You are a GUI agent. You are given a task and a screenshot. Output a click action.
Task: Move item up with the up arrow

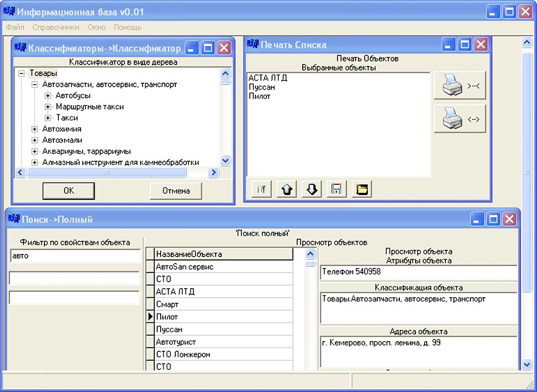[x=286, y=189]
